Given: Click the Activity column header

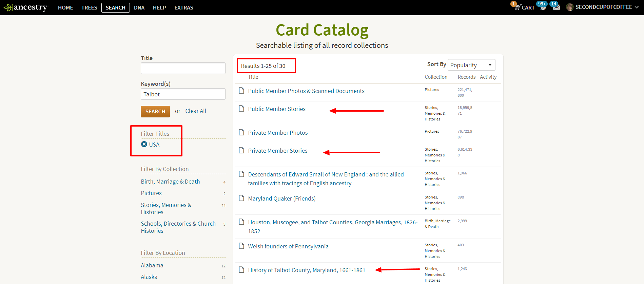Looking at the screenshot, I should coord(488,77).
